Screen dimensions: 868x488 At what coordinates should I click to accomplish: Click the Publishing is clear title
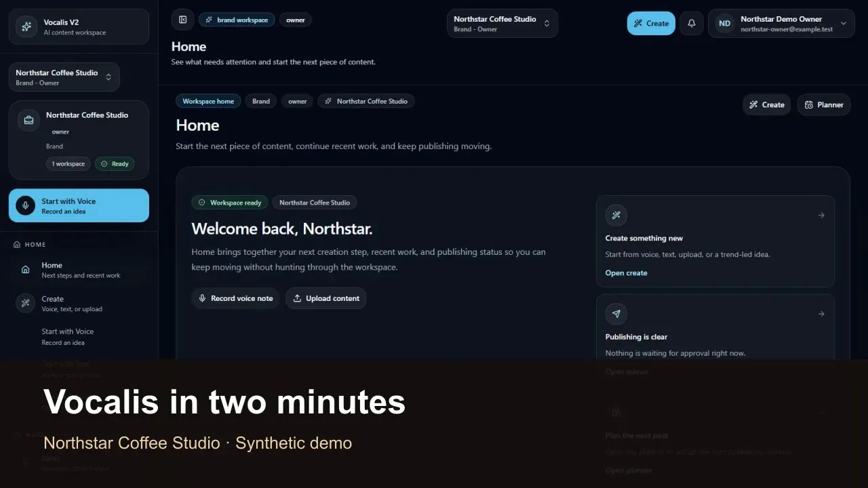click(636, 337)
